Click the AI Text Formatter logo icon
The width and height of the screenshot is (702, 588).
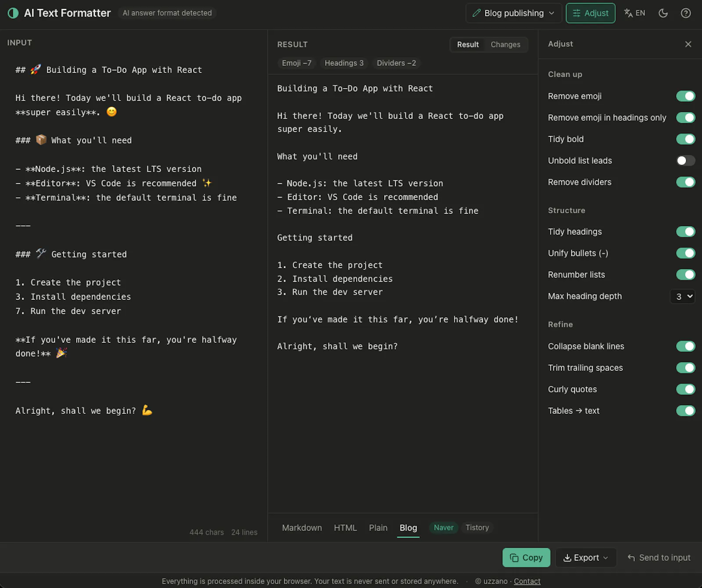13,13
